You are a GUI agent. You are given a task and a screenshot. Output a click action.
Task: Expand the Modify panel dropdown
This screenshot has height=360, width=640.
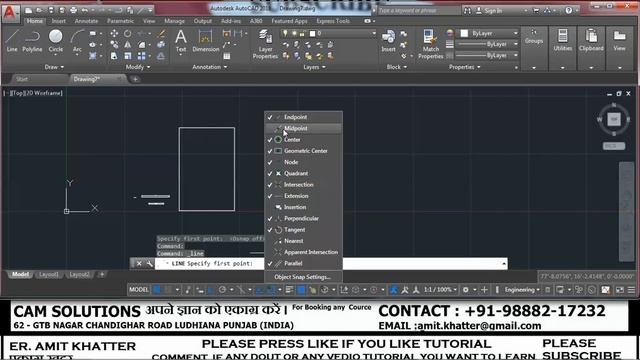pyautogui.click(x=138, y=67)
